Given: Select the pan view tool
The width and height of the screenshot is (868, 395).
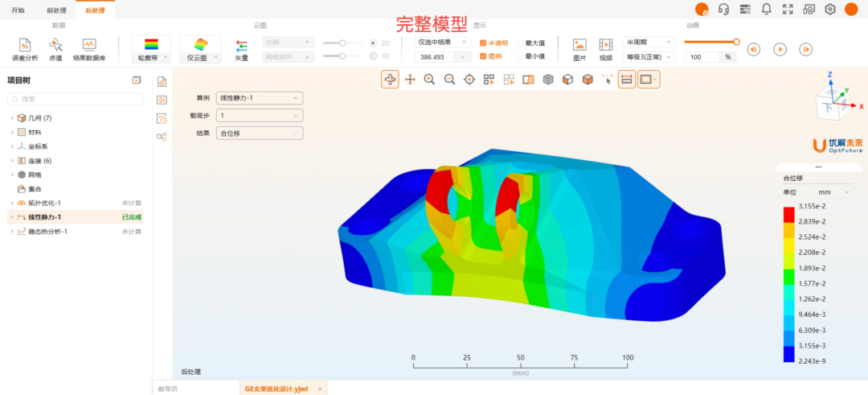Looking at the screenshot, I should click(410, 79).
